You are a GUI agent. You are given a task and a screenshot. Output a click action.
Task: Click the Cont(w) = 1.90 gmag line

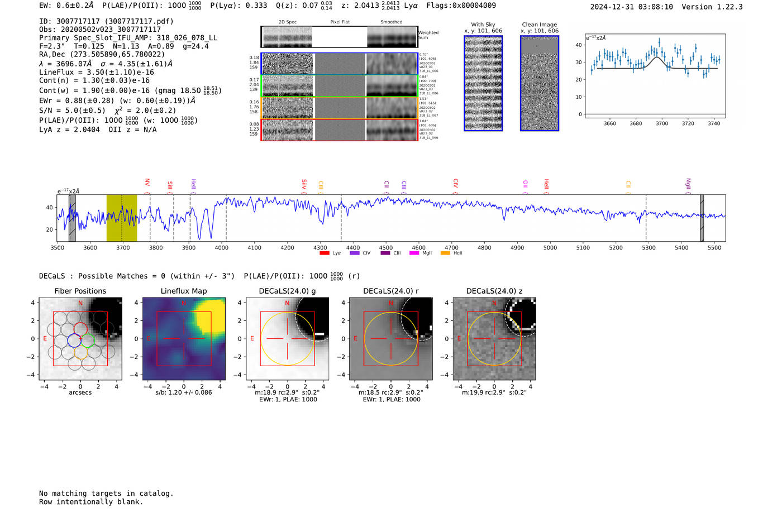pos(130,90)
